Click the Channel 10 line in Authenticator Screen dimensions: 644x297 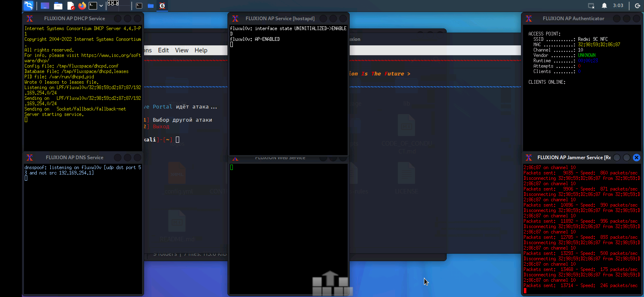tap(558, 50)
